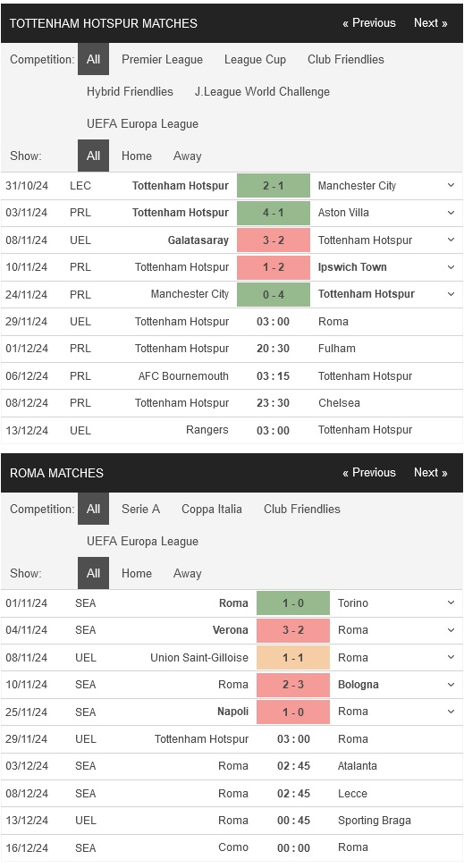Go to Next Tottenham Hotspur matches
Image resolution: width=464 pixels, height=868 pixels.
(430, 22)
